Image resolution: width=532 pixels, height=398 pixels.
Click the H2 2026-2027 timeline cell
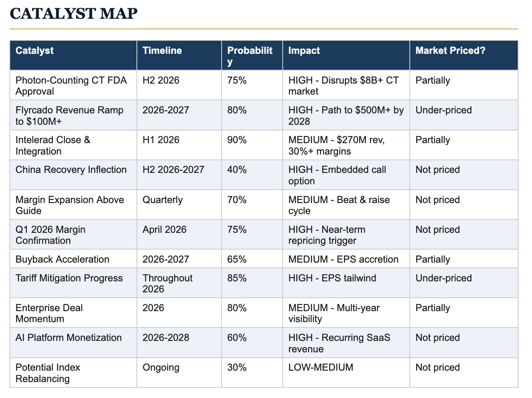tap(179, 175)
